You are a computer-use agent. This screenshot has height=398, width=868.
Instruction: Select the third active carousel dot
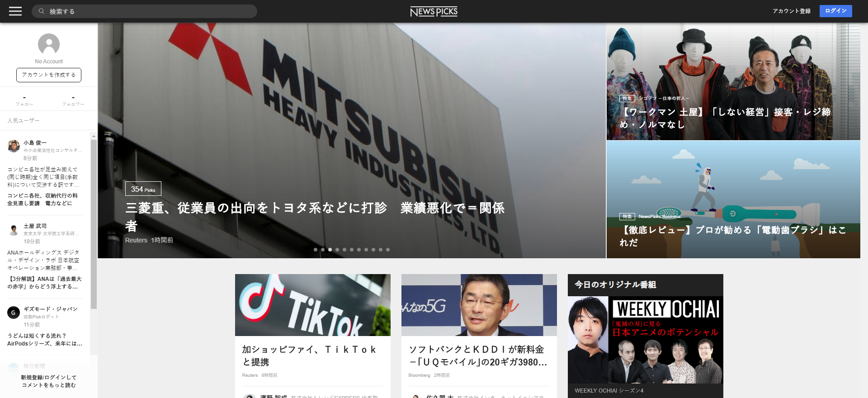tap(330, 250)
